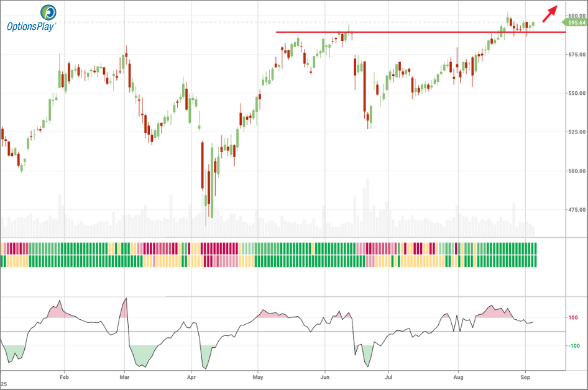Click the 475.00 price axis label

click(x=577, y=210)
